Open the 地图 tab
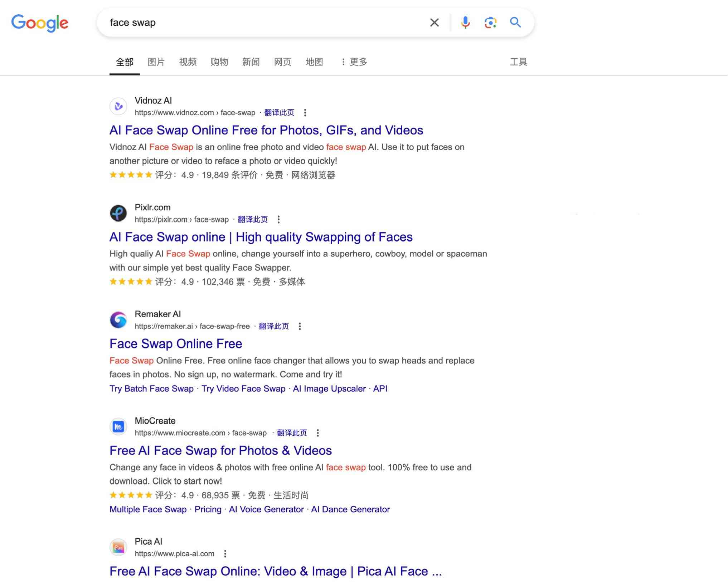This screenshot has height=582, width=728. coord(314,62)
